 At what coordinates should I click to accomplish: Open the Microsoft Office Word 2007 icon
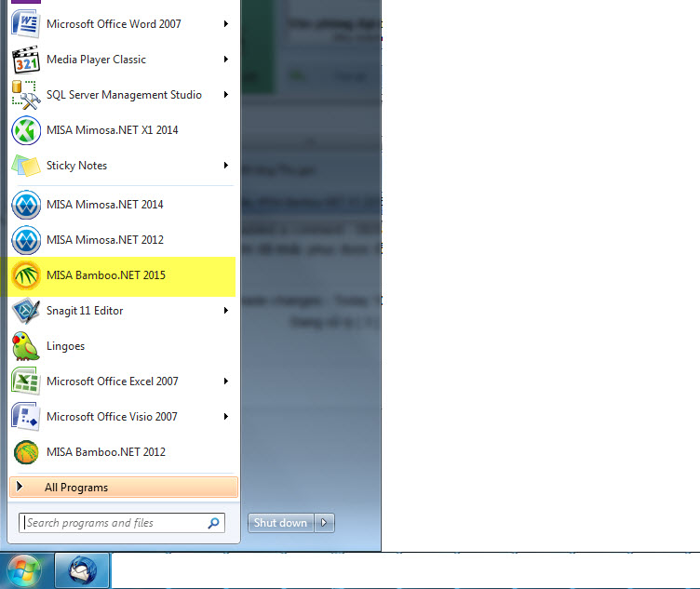[25, 24]
